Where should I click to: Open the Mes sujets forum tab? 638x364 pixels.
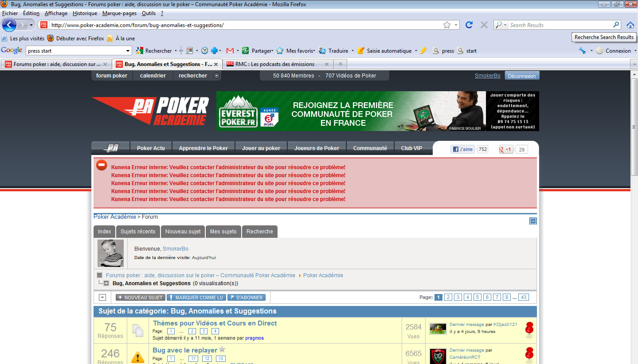point(223,232)
